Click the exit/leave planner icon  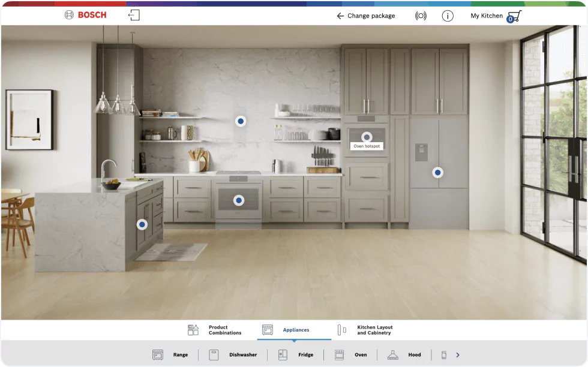(x=134, y=16)
